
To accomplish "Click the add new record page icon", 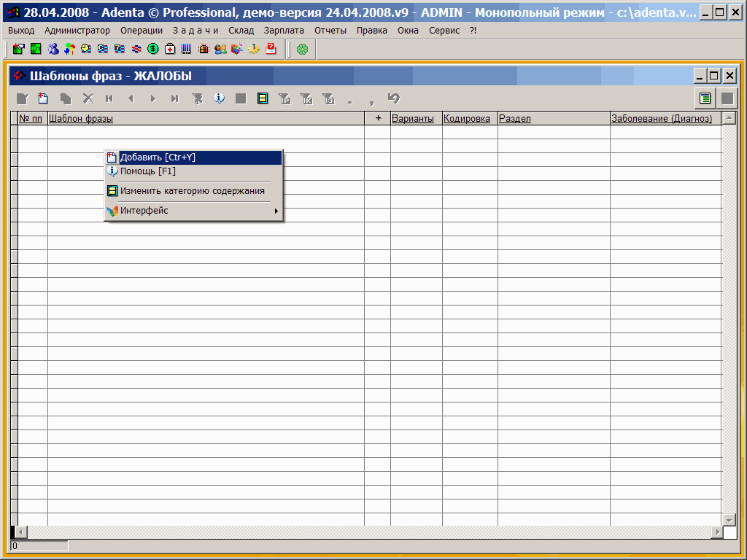I will pos(43,98).
